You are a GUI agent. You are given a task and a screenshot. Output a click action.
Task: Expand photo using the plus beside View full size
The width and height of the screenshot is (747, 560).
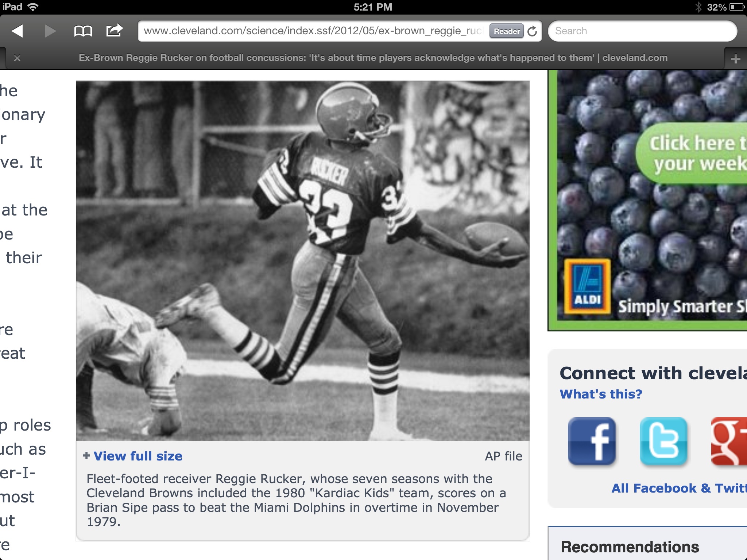tap(86, 455)
